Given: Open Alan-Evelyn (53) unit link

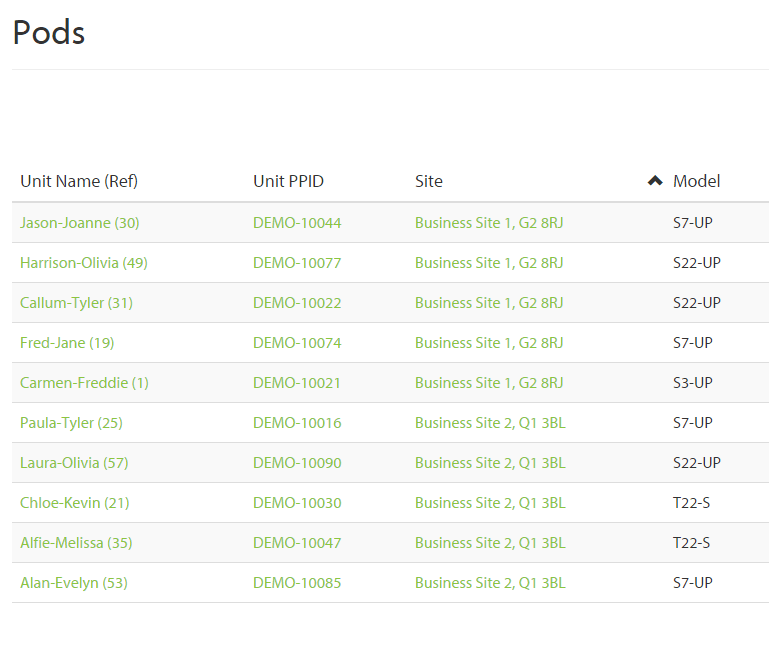Looking at the screenshot, I should 74,583.
